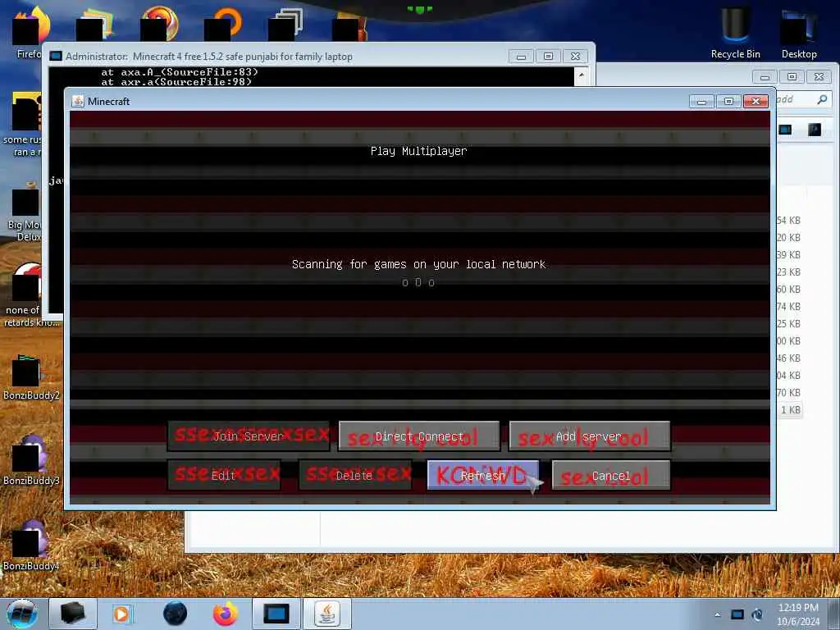Open Direct Connect in Minecraft
The height and width of the screenshot is (630, 840).
(419, 436)
